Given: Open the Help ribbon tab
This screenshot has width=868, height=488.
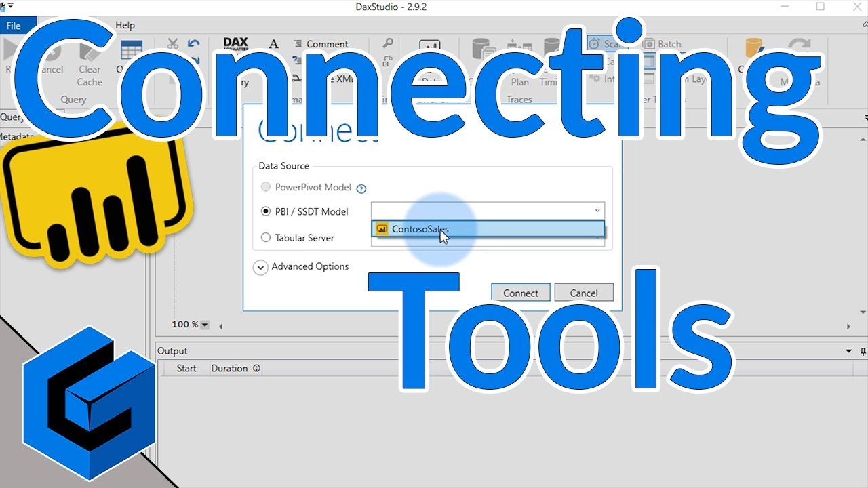Looking at the screenshot, I should click(x=125, y=25).
